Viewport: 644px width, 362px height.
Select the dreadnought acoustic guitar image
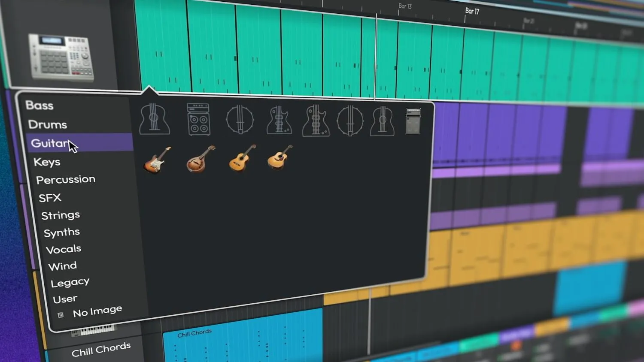pos(280,157)
